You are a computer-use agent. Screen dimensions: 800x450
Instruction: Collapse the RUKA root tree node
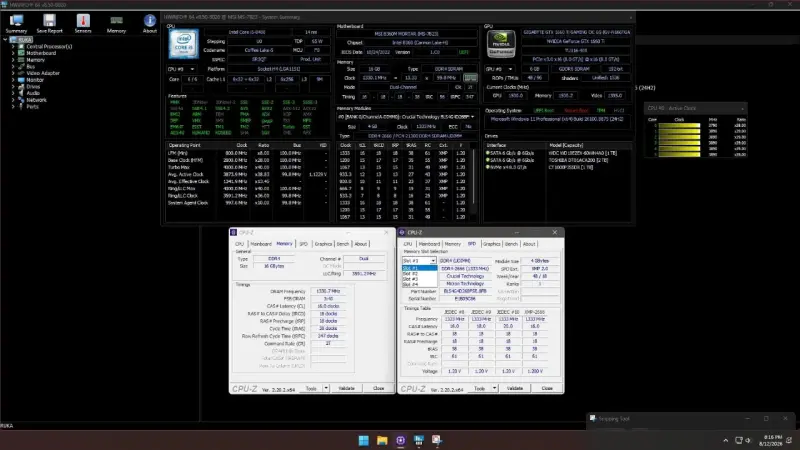(6, 39)
